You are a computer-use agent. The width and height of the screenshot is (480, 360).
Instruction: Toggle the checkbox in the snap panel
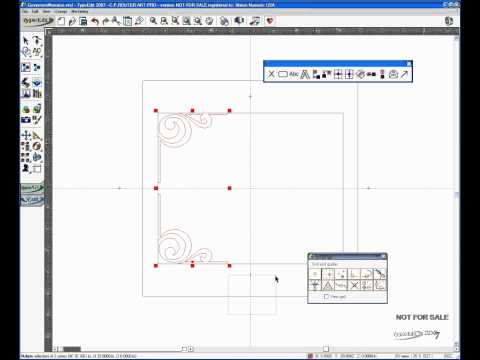click(x=326, y=296)
